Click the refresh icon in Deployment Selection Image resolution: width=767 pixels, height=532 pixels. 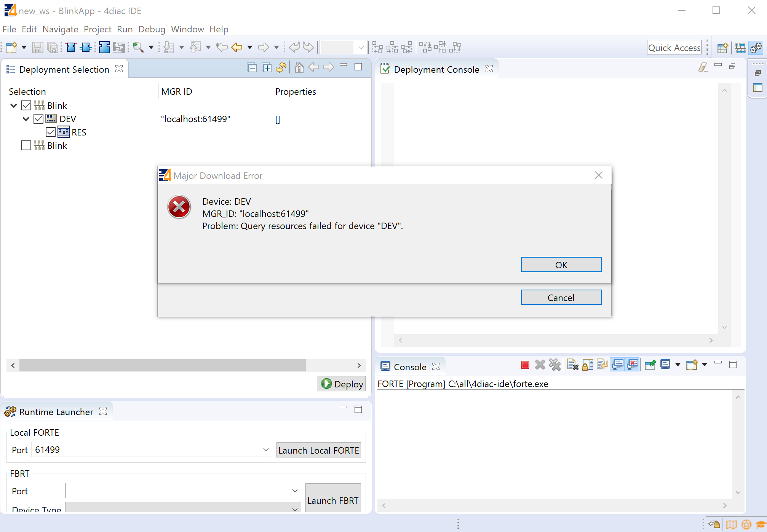(281, 67)
